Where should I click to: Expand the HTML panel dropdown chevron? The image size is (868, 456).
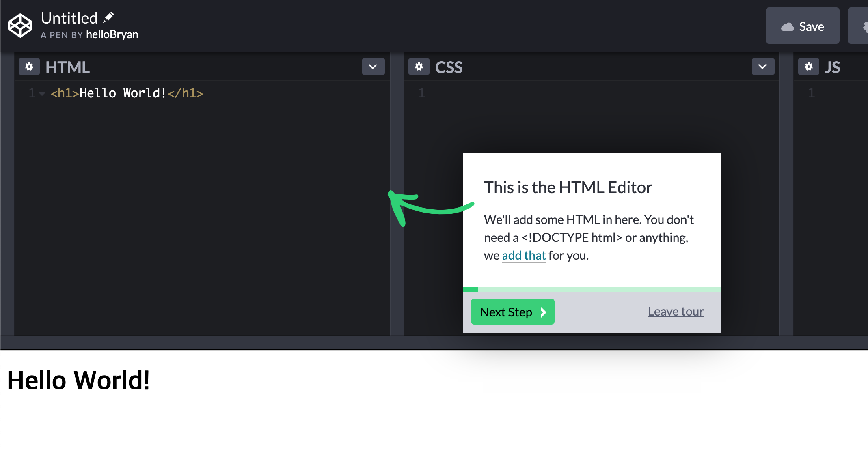click(x=373, y=67)
